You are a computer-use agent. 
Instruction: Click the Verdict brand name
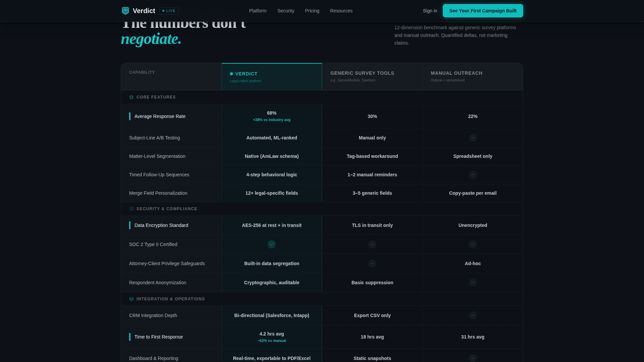144,11
